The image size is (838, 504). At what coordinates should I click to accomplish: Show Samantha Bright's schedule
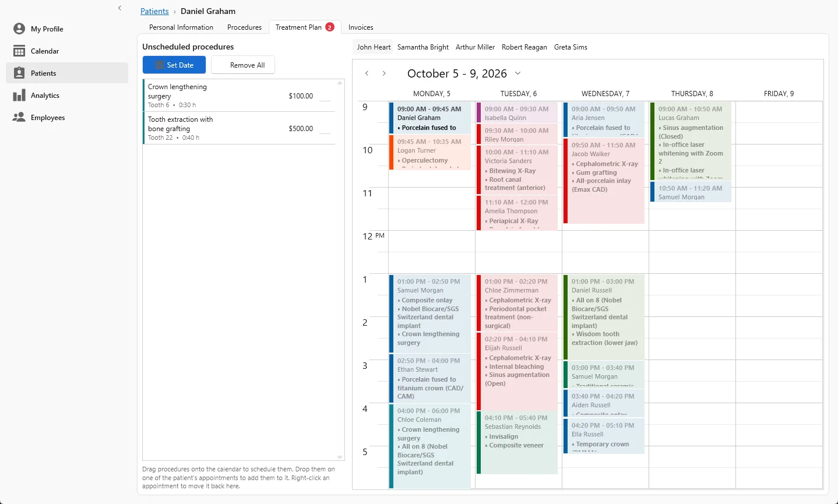click(x=423, y=47)
